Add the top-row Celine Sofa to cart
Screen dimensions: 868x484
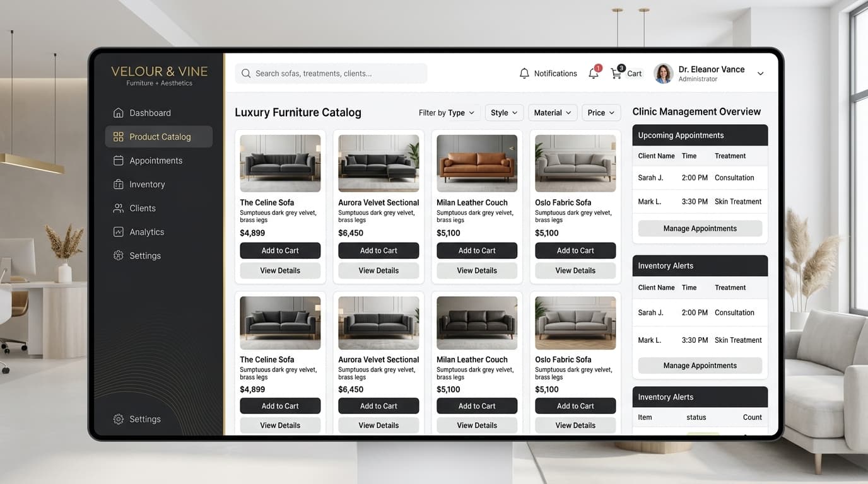(x=280, y=251)
